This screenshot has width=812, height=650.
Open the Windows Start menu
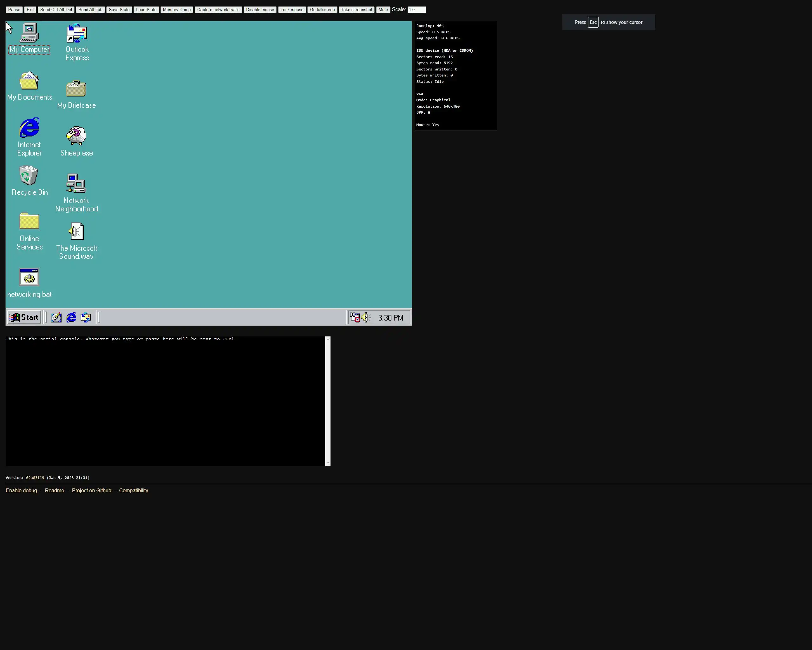click(24, 318)
